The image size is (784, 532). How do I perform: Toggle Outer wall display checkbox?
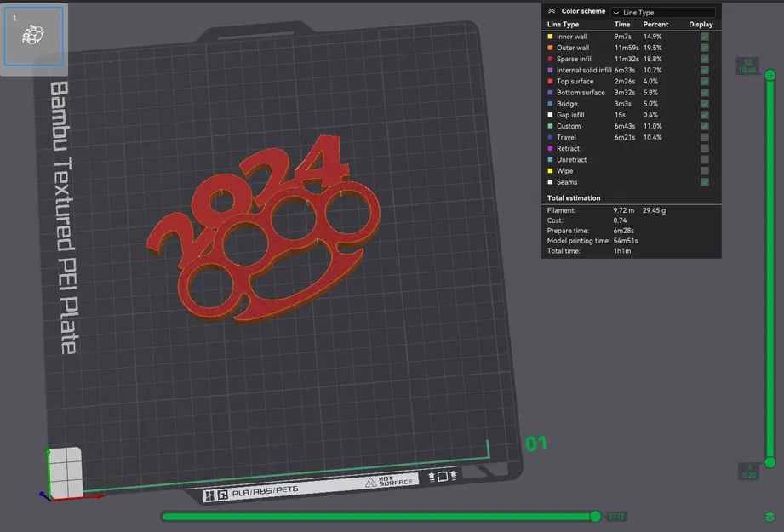[x=705, y=48]
